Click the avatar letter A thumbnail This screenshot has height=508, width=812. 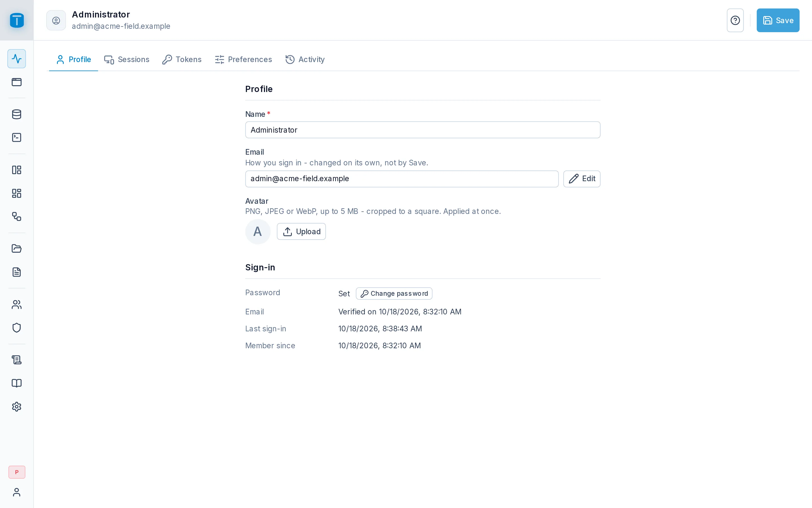(x=258, y=231)
